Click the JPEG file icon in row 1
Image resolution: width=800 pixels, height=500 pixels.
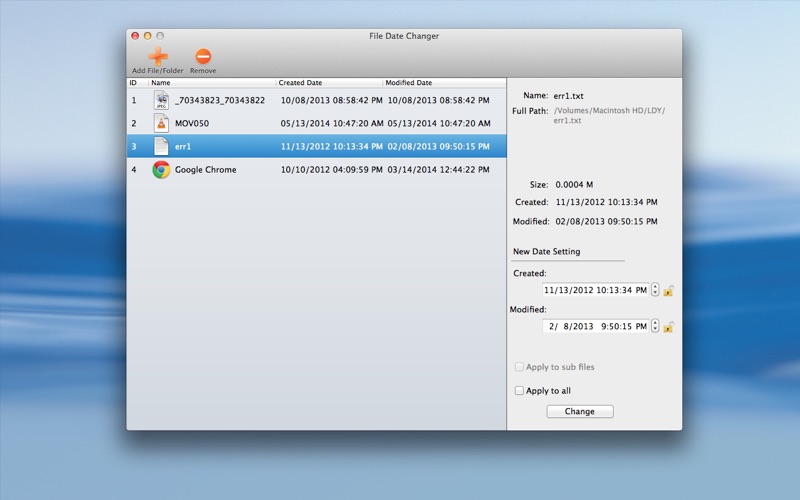161,100
